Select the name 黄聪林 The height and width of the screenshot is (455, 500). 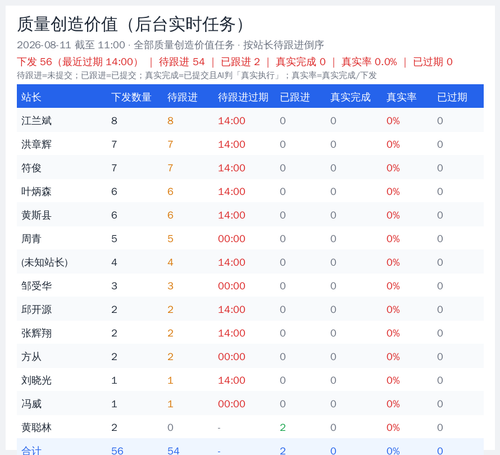pos(36,428)
